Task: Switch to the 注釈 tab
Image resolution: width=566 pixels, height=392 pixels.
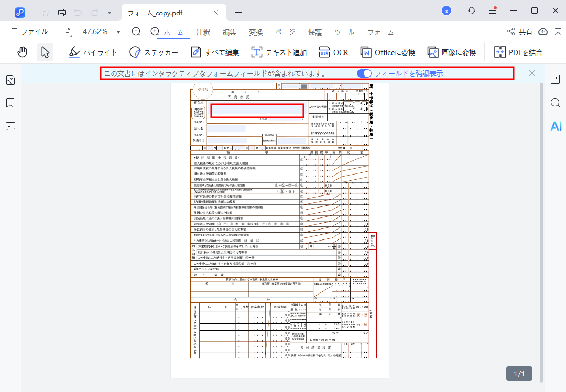Action: (x=203, y=32)
